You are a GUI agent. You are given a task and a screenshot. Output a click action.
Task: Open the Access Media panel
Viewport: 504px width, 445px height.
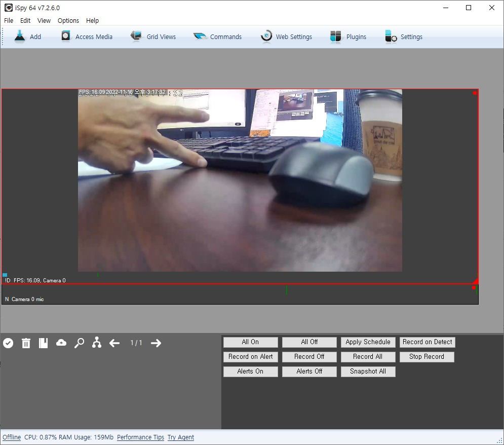click(86, 36)
